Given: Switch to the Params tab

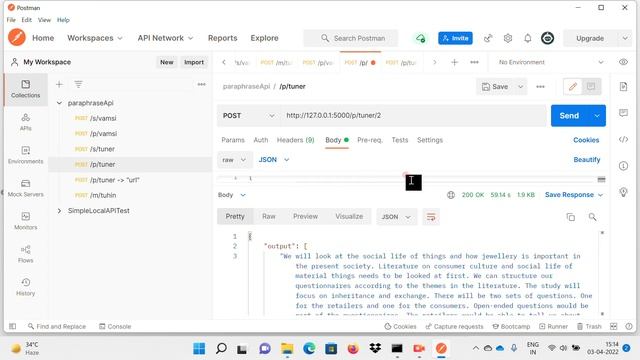Looking at the screenshot, I should (233, 140).
